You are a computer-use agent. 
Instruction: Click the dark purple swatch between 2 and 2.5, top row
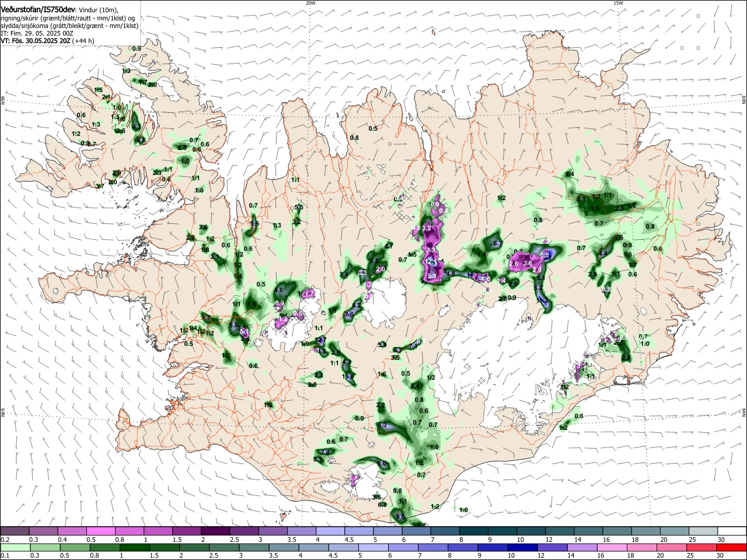[215, 531]
